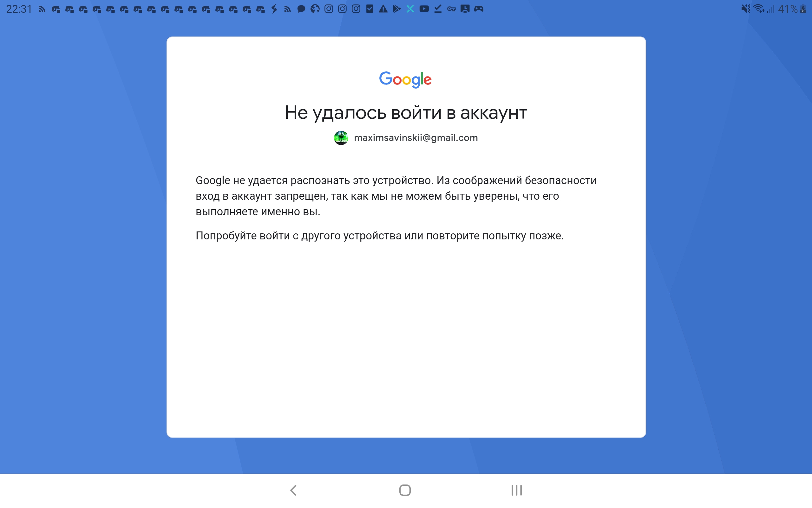Tap the muted sound vibrate status icon

click(x=746, y=9)
